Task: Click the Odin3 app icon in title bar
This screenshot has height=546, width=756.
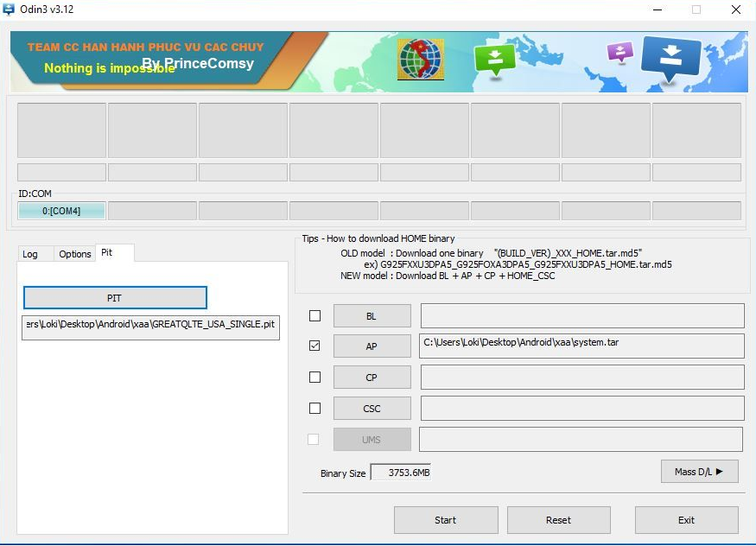Action: pos(9,10)
